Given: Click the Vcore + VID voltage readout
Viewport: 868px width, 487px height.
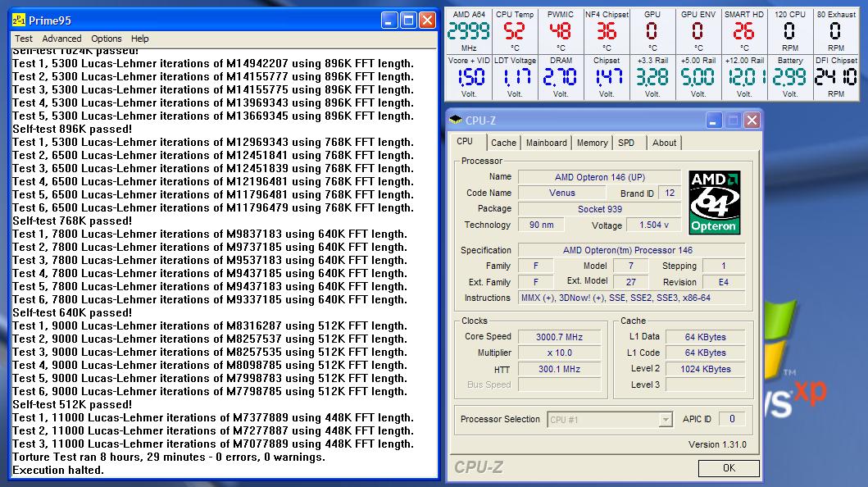Looking at the screenshot, I should click(468, 77).
